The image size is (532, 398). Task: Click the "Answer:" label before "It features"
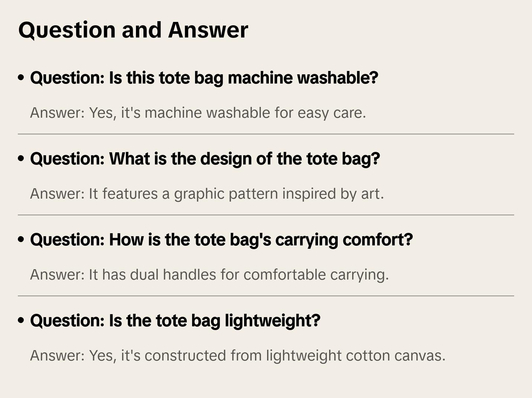click(58, 194)
